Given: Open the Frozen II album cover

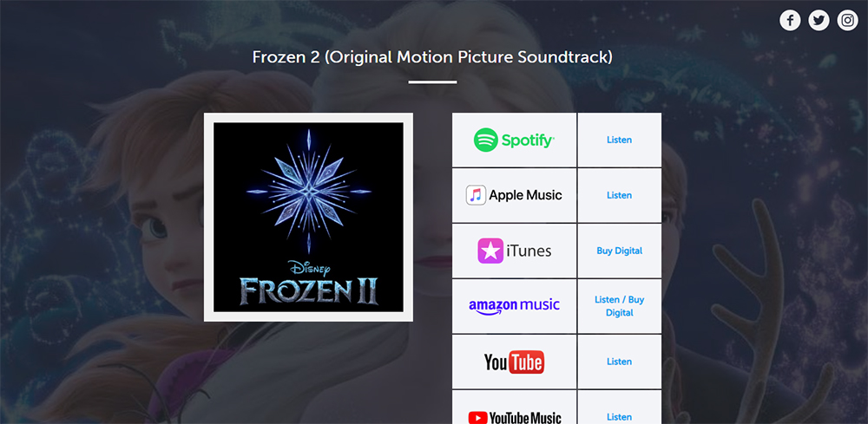Looking at the screenshot, I should 308,218.
